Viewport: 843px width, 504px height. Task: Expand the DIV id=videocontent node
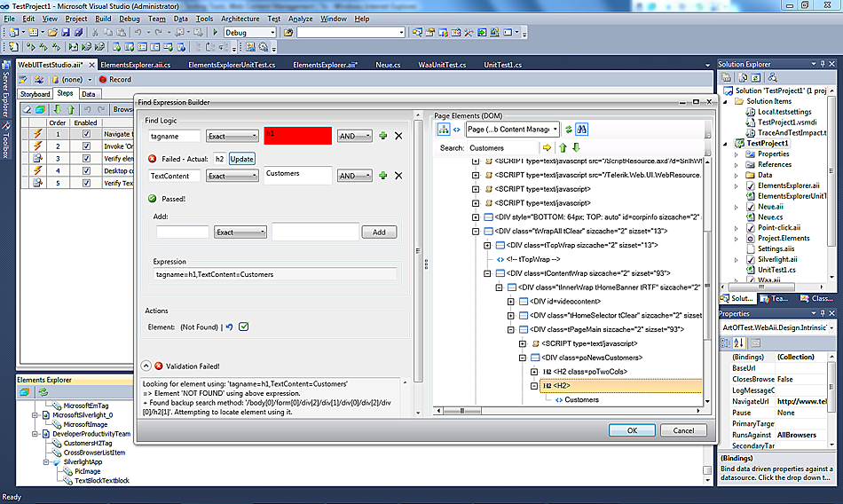point(511,301)
